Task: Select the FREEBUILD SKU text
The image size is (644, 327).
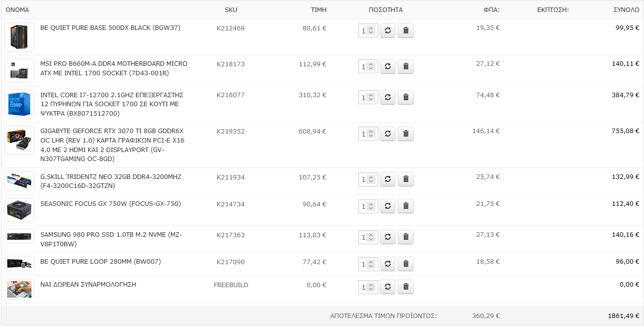Action: click(231, 285)
